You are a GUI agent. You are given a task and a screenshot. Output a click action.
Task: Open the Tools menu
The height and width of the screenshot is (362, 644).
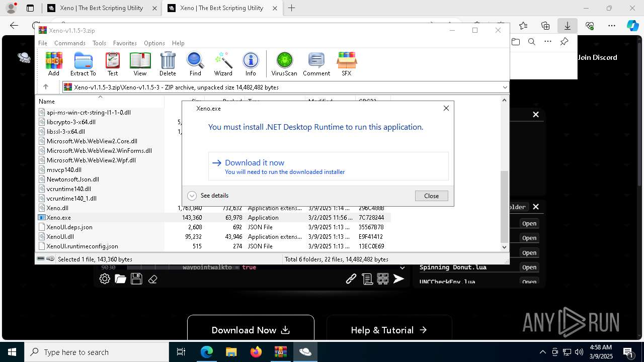[99, 43]
